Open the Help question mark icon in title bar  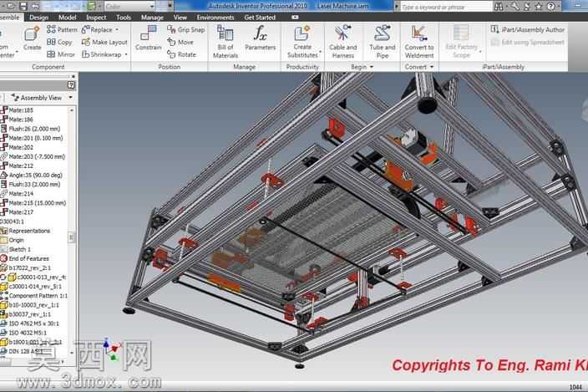(550, 7)
